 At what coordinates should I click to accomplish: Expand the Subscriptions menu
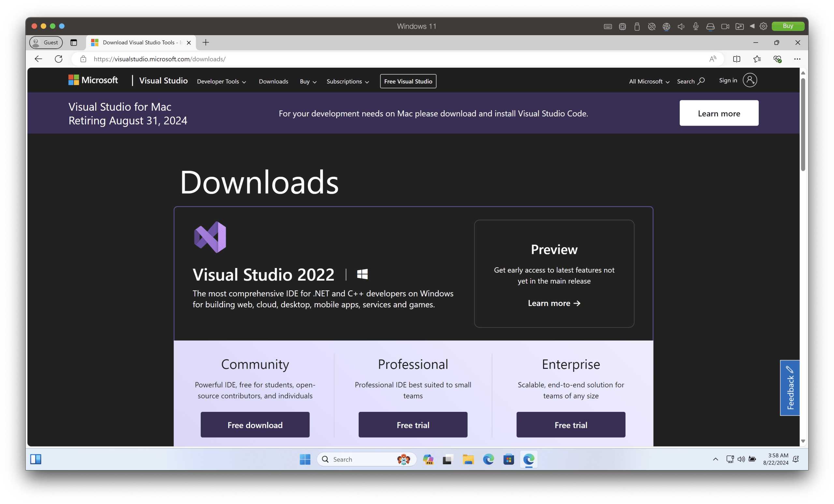point(348,81)
